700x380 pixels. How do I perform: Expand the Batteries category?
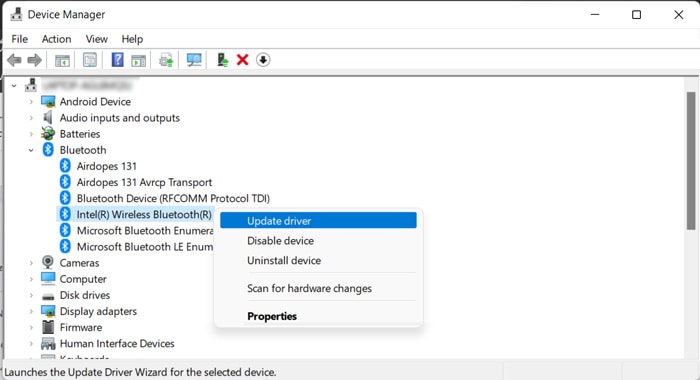click(31, 134)
